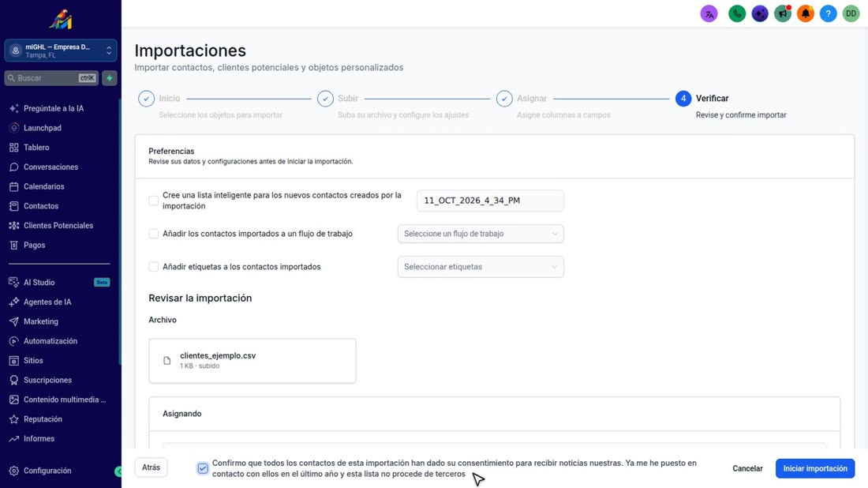Click Cancelar to abort import
Image resolution: width=868 pixels, height=488 pixels.
click(x=747, y=468)
